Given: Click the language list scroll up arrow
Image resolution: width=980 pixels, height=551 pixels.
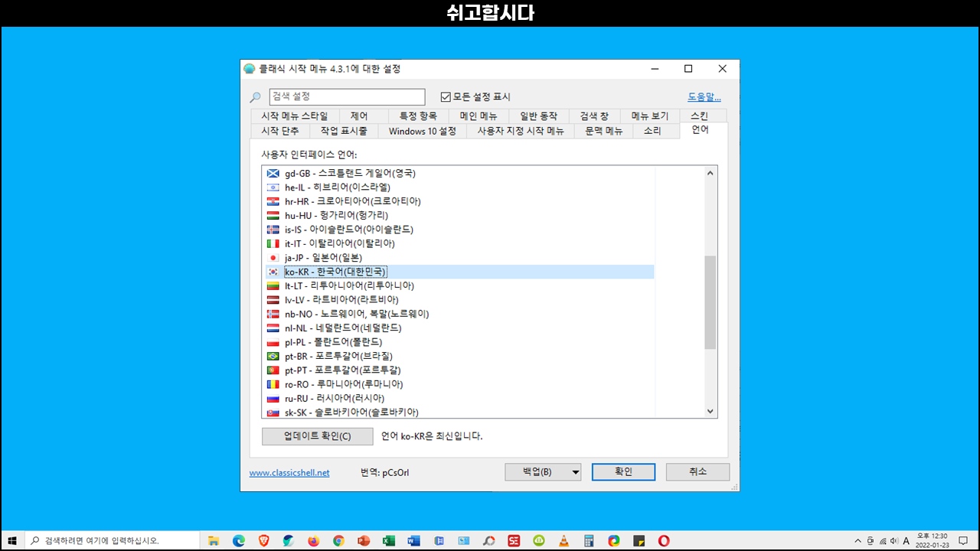Looking at the screenshot, I should 710,173.
